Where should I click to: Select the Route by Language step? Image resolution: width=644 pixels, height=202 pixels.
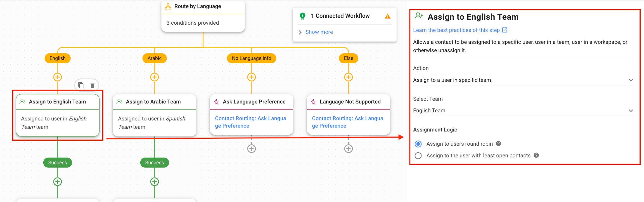click(x=203, y=15)
